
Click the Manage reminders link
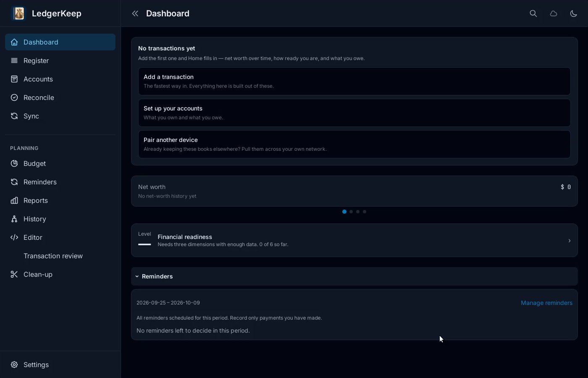546,303
